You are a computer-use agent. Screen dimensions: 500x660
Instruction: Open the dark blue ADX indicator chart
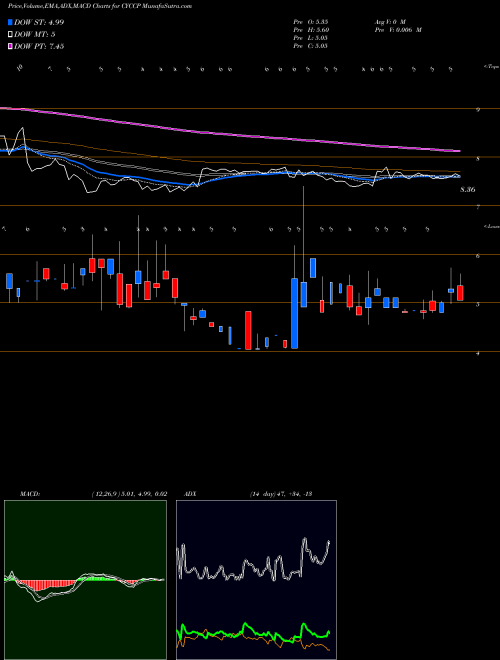click(x=256, y=580)
